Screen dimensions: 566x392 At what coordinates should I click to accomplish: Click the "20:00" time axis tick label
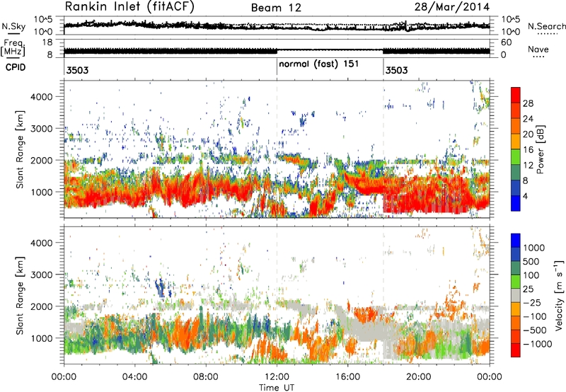click(418, 376)
